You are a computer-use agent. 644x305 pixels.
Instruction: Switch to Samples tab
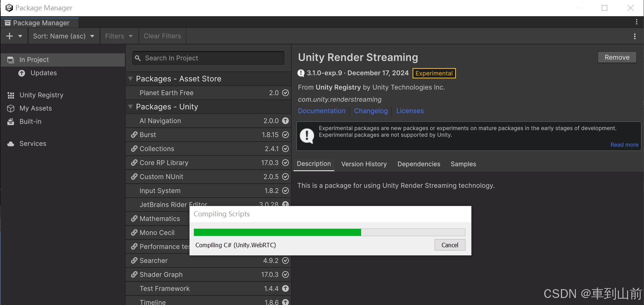click(463, 164)
